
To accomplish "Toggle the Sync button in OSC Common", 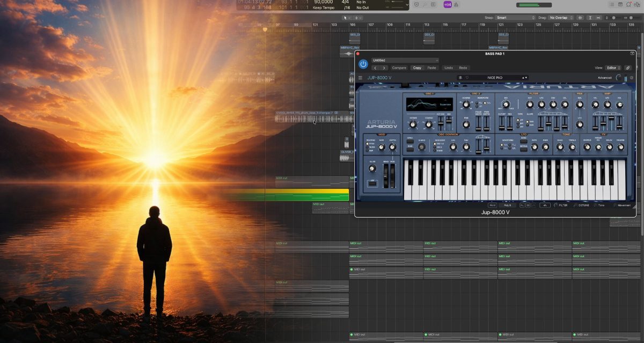I will tap(410, 141).
